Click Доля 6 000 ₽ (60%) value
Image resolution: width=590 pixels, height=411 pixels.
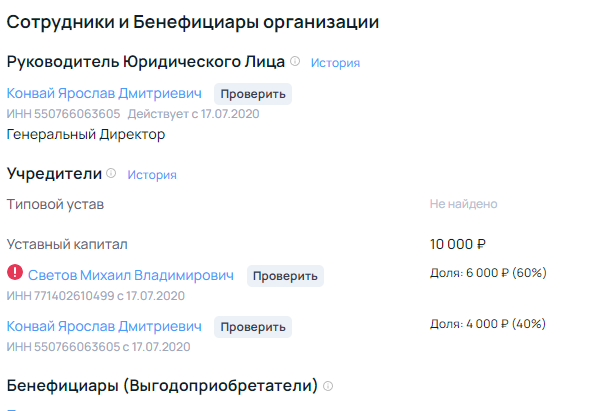pyautogui.click(x=488, y=272)
